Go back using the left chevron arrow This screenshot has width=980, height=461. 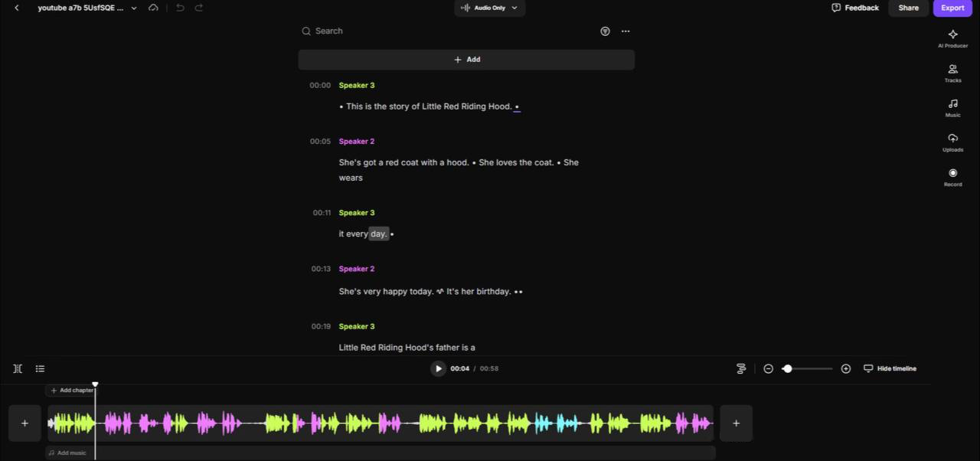point(17,8)
